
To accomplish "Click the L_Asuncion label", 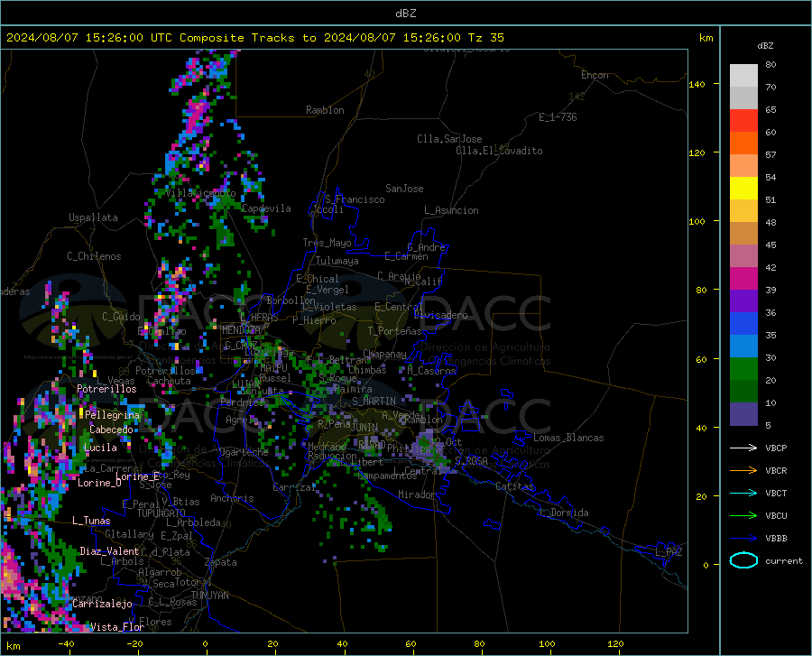I will (451, 210).
